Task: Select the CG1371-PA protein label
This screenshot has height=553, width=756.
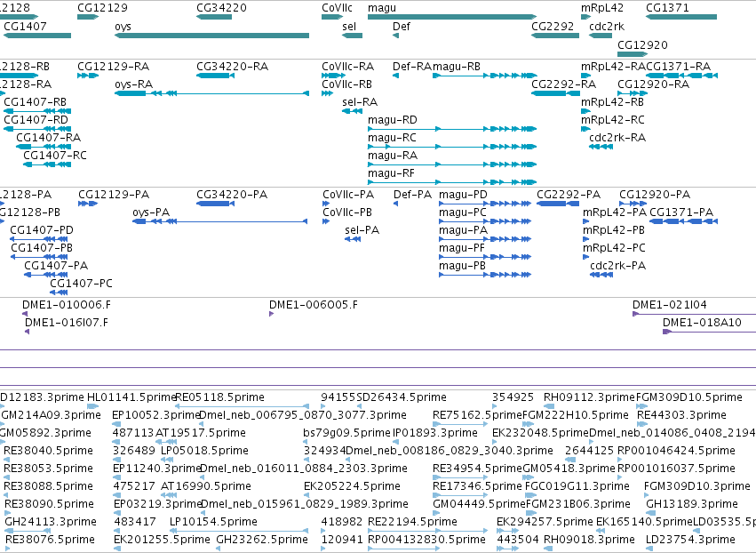Action: point(681,212)
